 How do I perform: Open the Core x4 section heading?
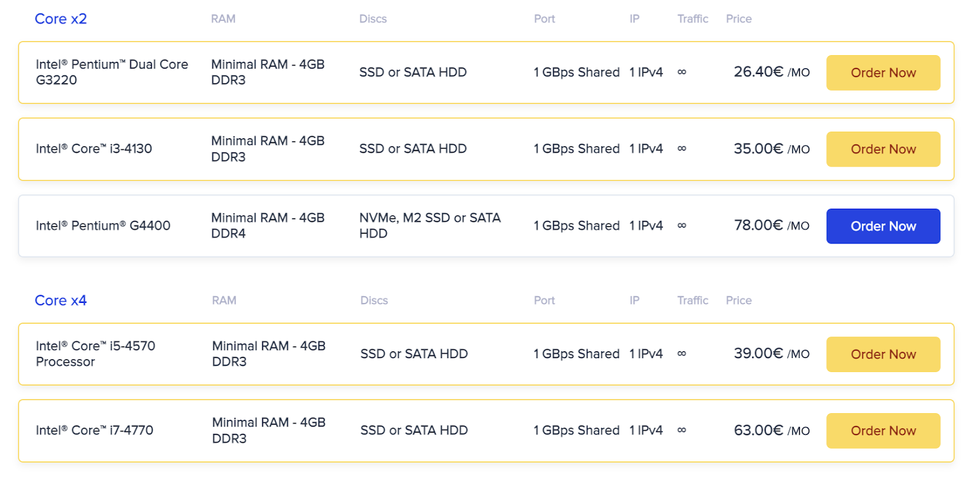(x=61, y=300)
